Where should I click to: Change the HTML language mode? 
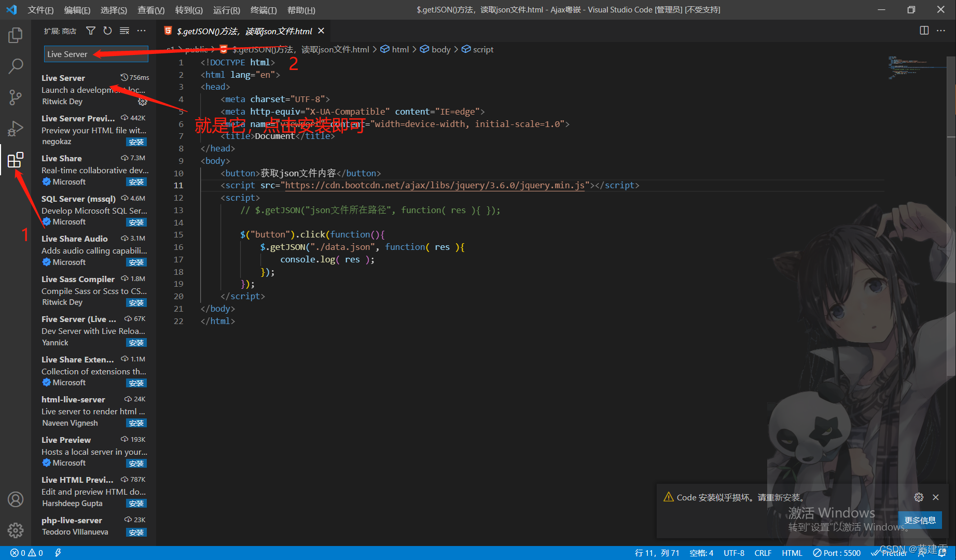coord(792,553)
